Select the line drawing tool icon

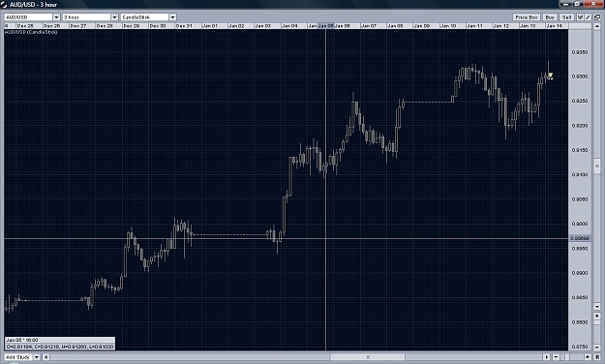point(588,17)
